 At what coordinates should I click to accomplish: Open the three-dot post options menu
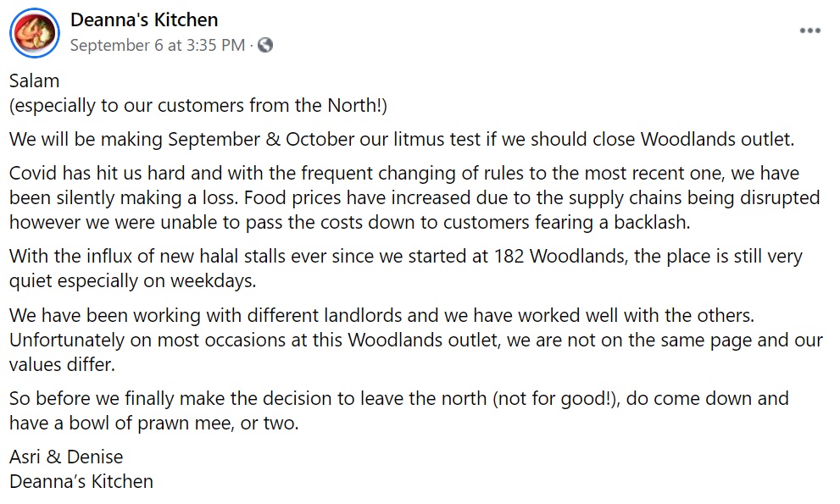pyautogui.click(x=809, y=30)
